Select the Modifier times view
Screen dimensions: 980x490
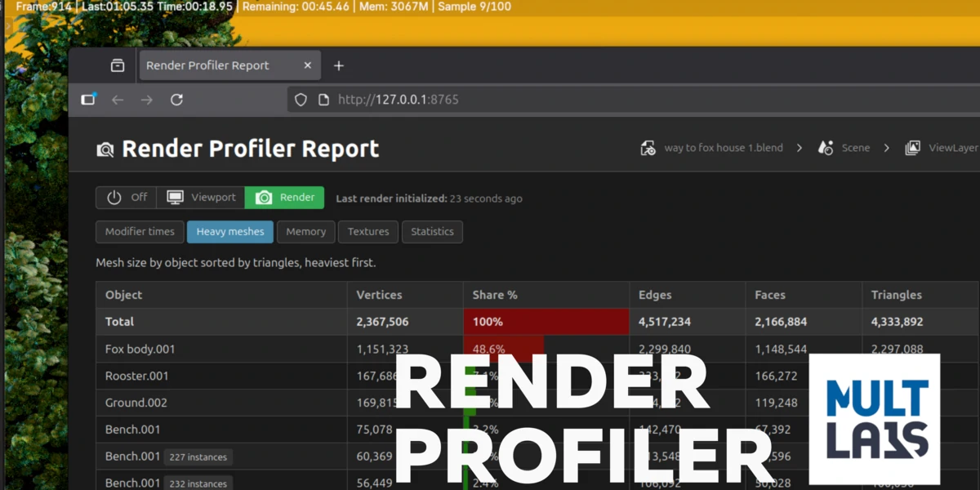139,231
